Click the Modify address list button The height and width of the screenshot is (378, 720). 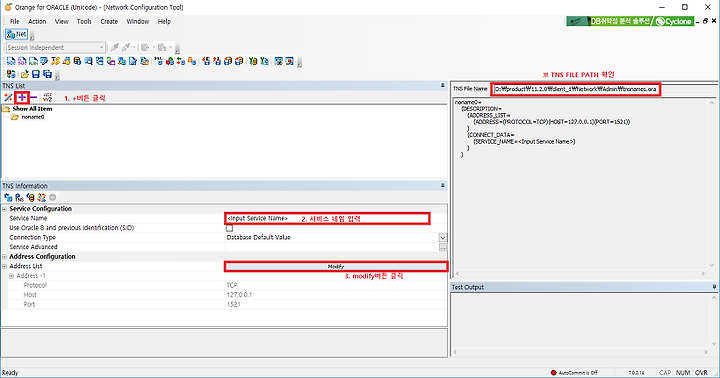click(x=336, y=266)
